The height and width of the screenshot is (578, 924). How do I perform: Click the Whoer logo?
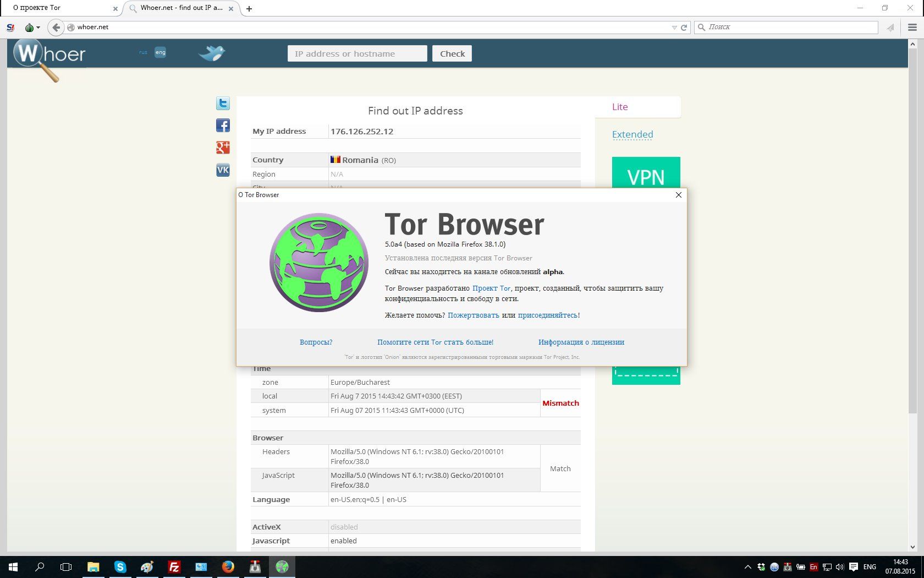click(x=49, y=59)
